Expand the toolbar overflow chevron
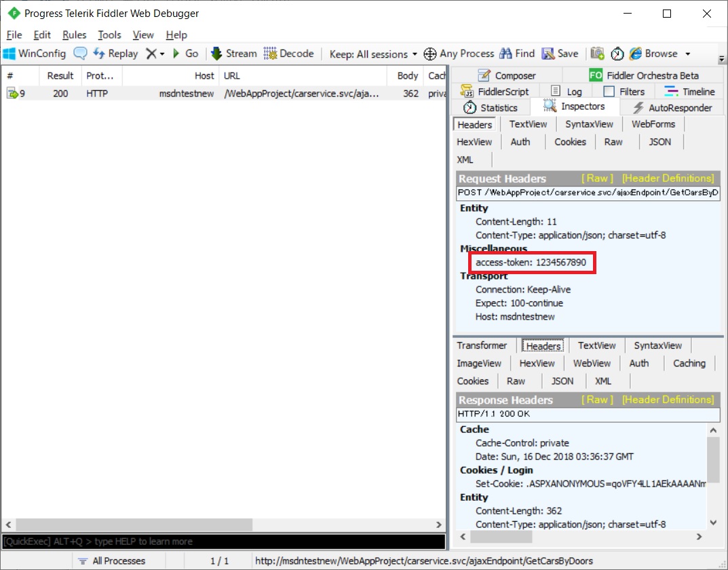Image resolution: width=728 pixels, height=570 pixels. (721, 59)
